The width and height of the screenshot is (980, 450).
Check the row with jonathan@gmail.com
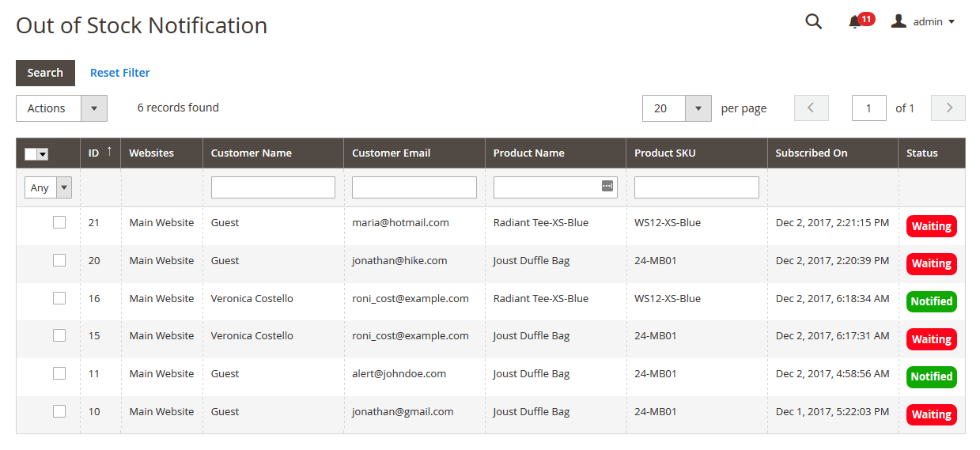click(x=59, y=411)
